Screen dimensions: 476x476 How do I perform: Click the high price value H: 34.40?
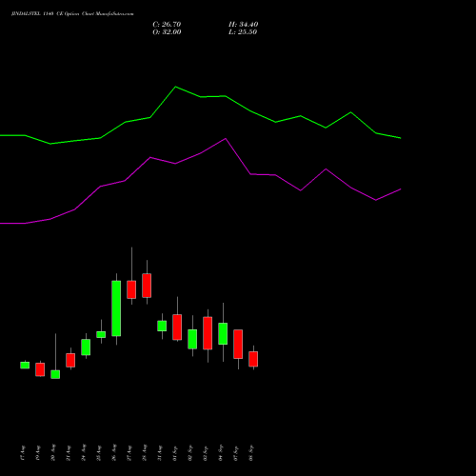pyautogui.click(x=244, y=25)
